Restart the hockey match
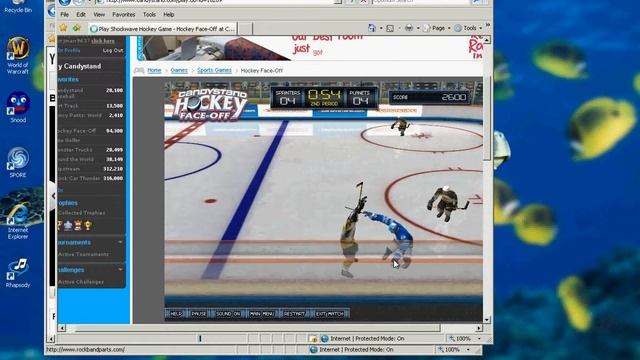This screenshot has width=640, height=360. point(294,313)
